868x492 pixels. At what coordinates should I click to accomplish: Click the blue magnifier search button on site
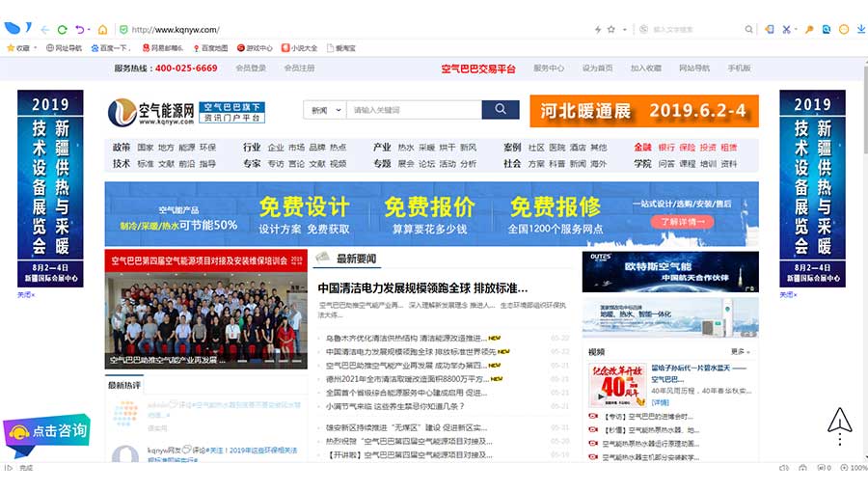[500, 110]
